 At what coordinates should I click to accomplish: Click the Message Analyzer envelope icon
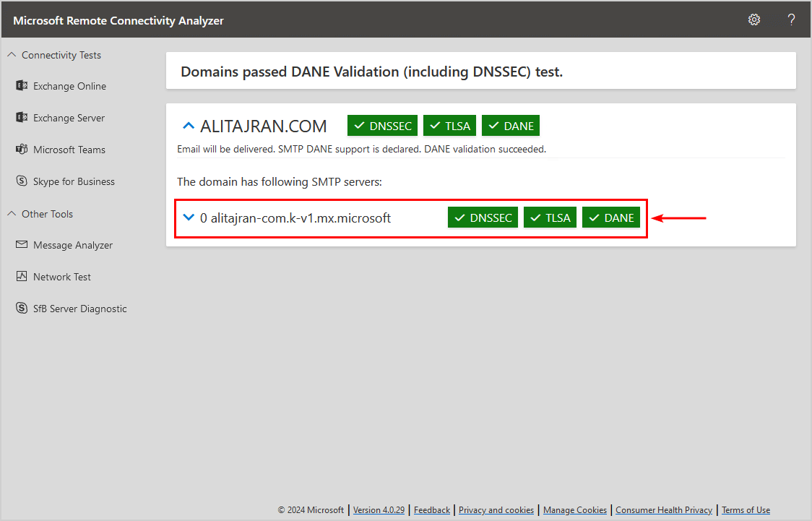click(x=22, y=244)
